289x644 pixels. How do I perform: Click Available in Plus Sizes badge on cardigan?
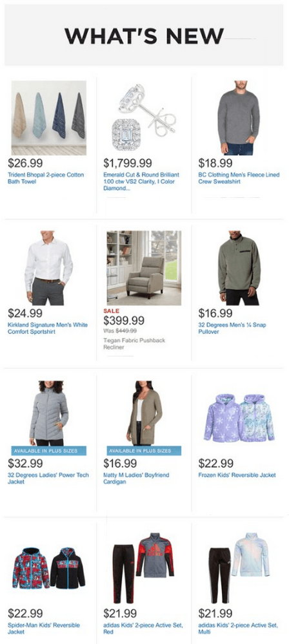[x=144, y=451]
